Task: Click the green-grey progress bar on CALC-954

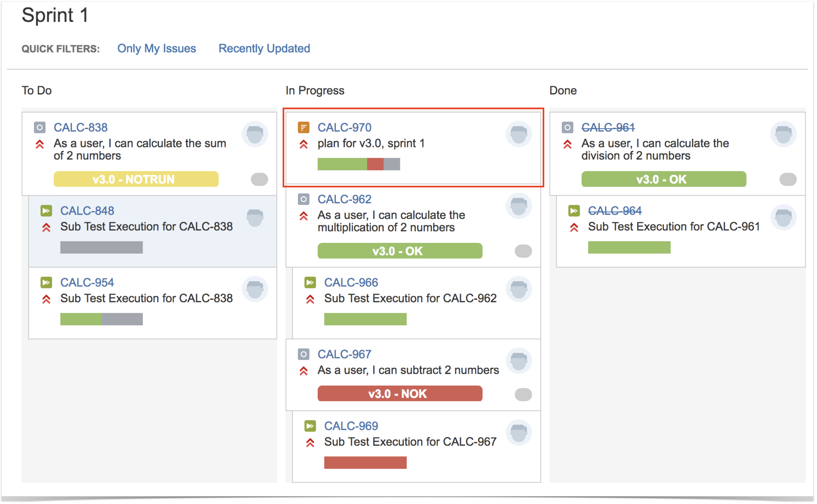Action: point(102,319)
